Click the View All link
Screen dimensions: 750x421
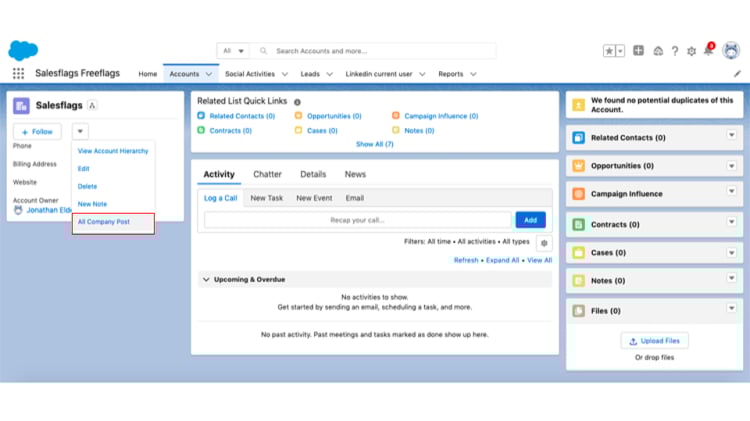coord(540,260)
